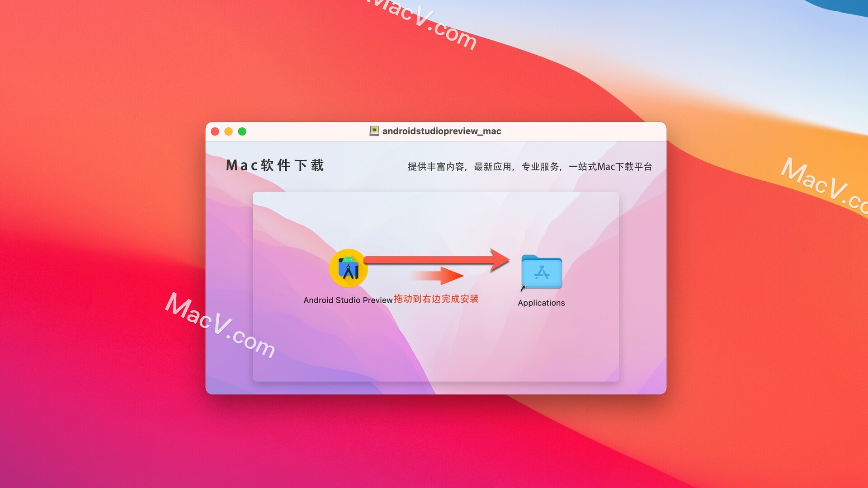This screenshot has width=868, height=488.
Task: Click the yellow minimize button
Action: coord(229,131)
